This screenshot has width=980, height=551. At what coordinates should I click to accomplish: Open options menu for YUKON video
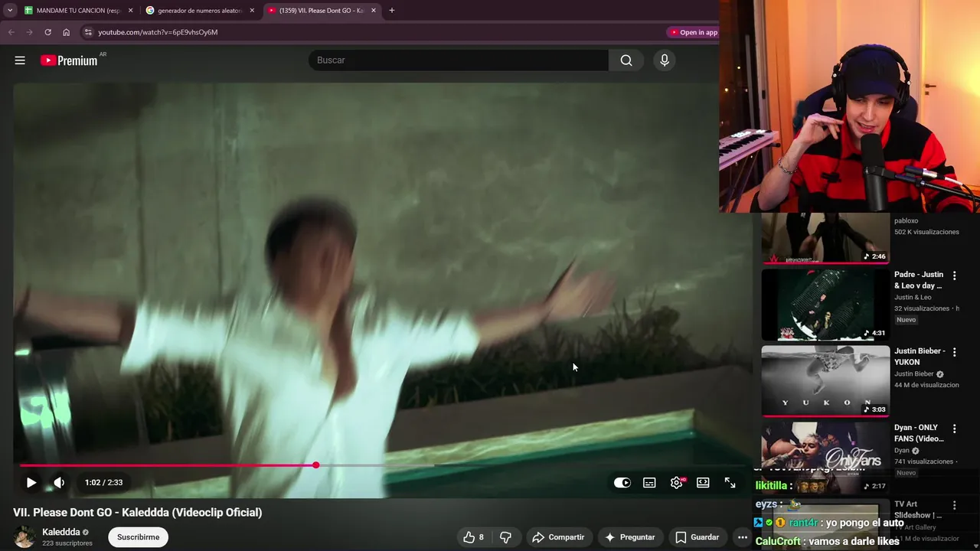pyautogui.click(x=954, y=352)
